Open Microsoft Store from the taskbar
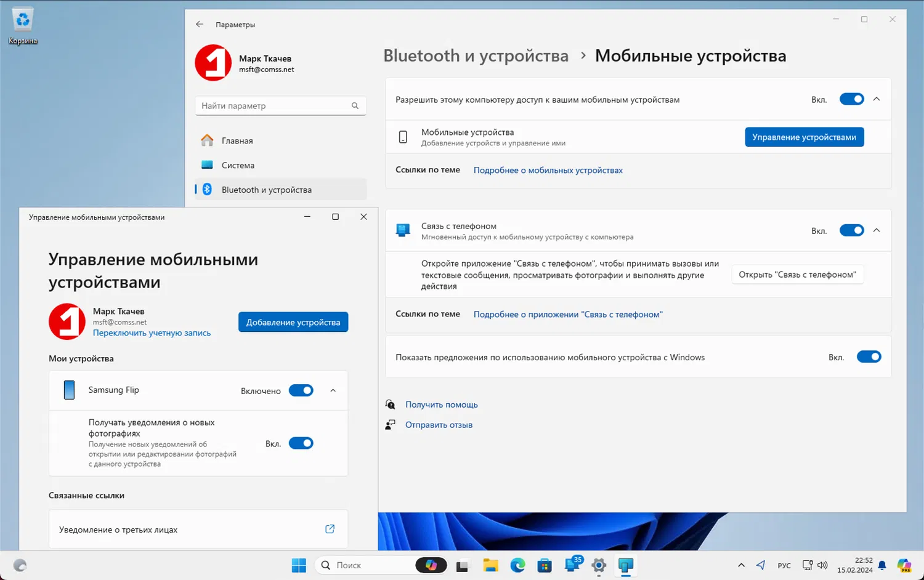Viewport: 924px width, 580px height. pyautogui.click(x=545, y=565)
